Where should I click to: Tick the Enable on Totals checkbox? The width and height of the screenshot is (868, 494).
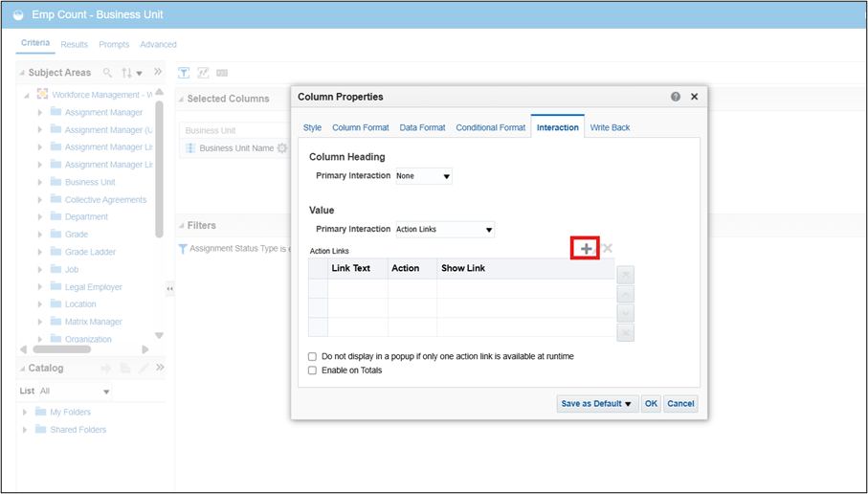point(313,370)
